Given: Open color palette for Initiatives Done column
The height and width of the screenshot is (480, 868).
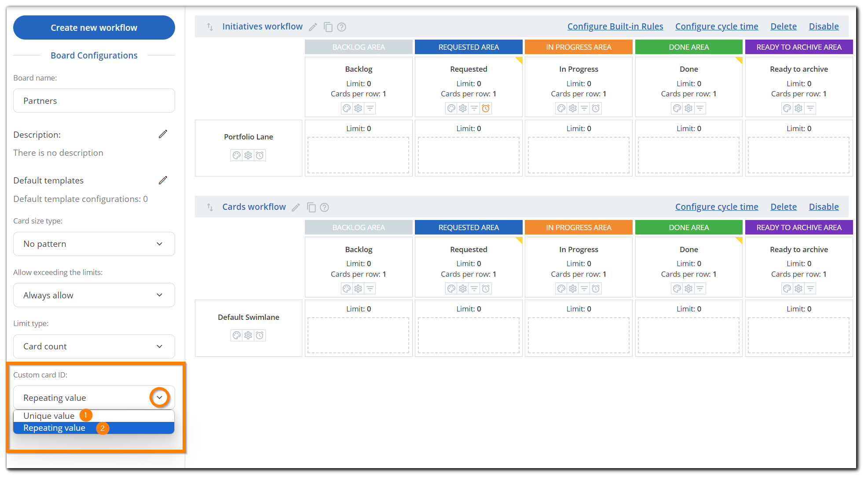Looking at the screenshot, I should click(677, 108).
